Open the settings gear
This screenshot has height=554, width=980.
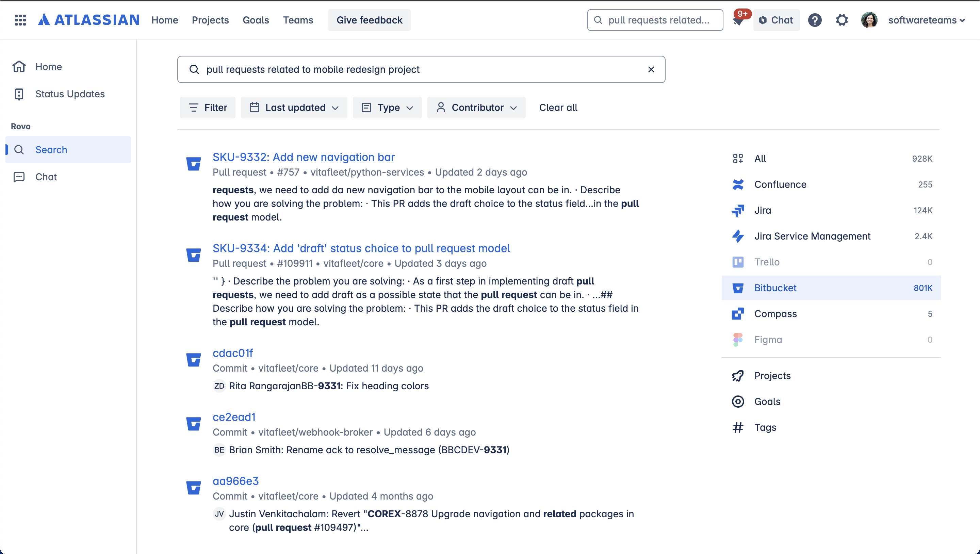pyautogui.click(x=842, y=20)
